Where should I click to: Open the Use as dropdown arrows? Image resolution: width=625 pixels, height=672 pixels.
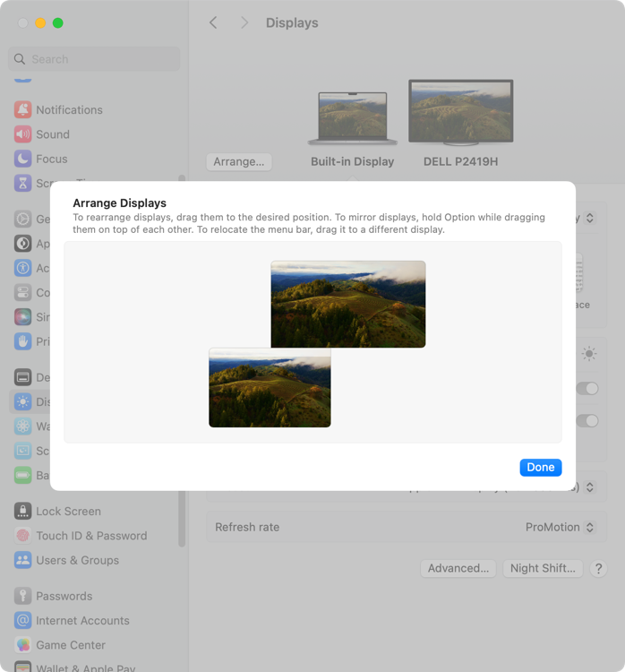pos(589,218)
